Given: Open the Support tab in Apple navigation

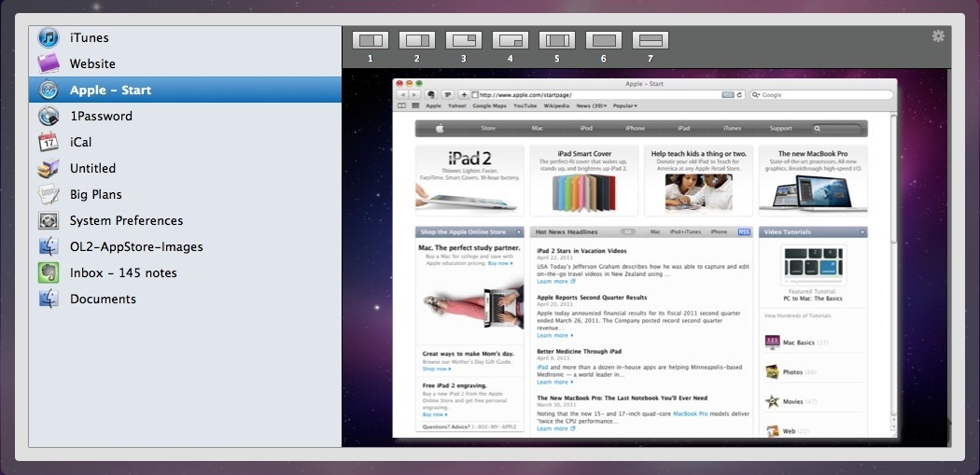Looking at the screenshot, I should click(780, 128).
